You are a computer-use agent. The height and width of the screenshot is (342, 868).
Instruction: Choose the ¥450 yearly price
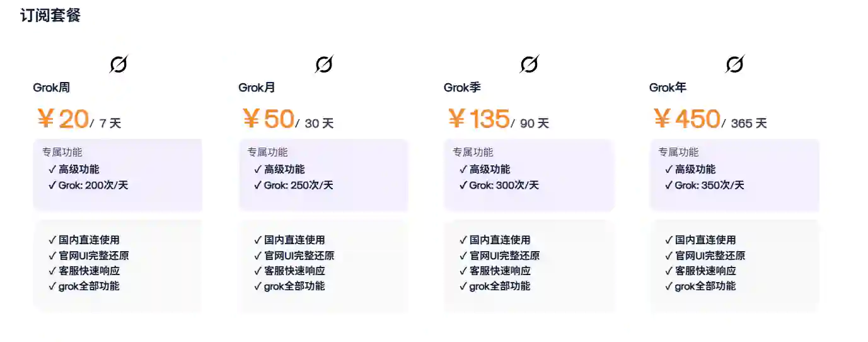(x=687, y=119)
